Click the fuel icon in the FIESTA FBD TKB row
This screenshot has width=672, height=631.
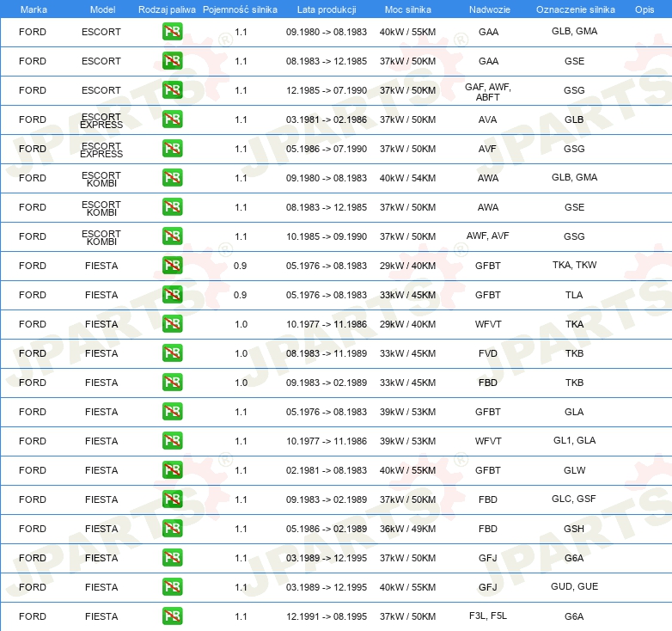[x=172, y=382]
